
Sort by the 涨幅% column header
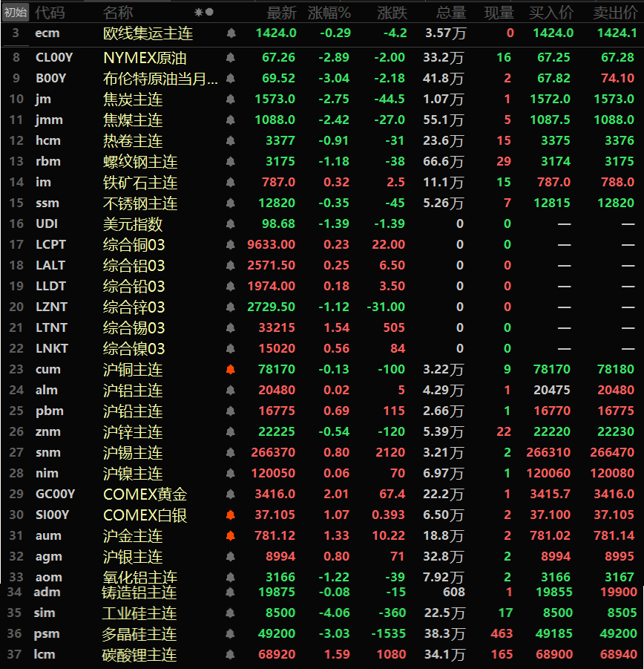[329, 13]
